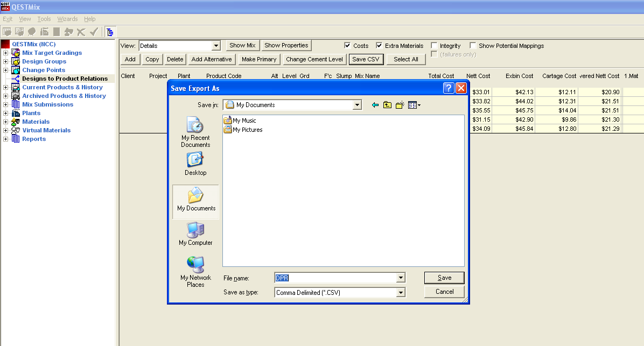Viewport: 644px width, 346px height.
Task: Click the Up One Level folder icon
Action: (x=387, y=105)
